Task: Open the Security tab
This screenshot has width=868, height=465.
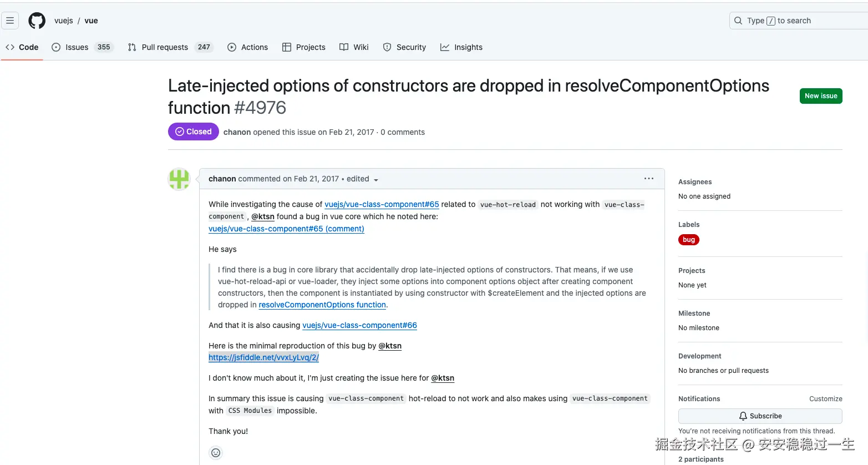Action: pyautogui.click(x=404, y=47)
